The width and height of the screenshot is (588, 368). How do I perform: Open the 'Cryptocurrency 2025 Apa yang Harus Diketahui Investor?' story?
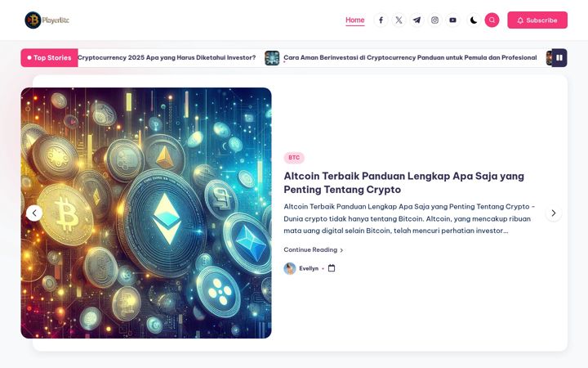coord(167,57)
